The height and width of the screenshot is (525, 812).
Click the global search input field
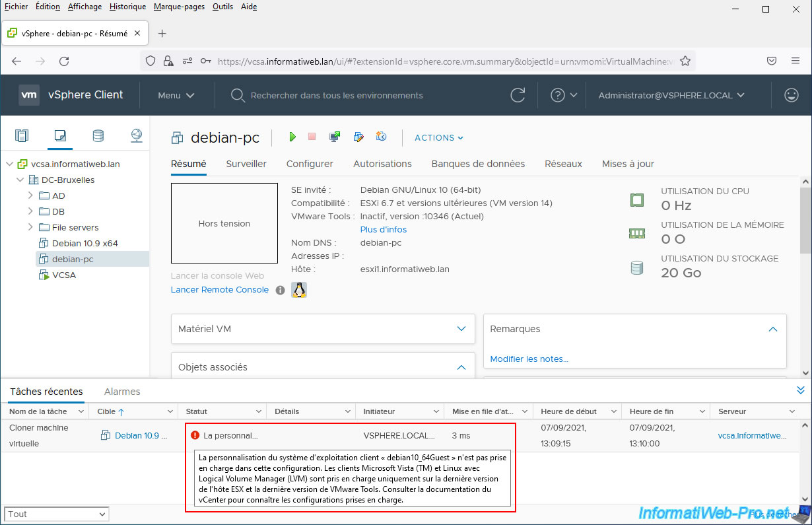[x=337, y=95]
